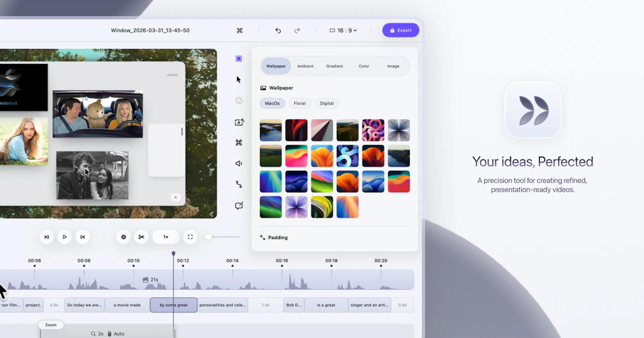The height and width of the screenshot is (338, 644).
Task: Choose the pink looping swirls wallpaper
Action: coord(373,130)
